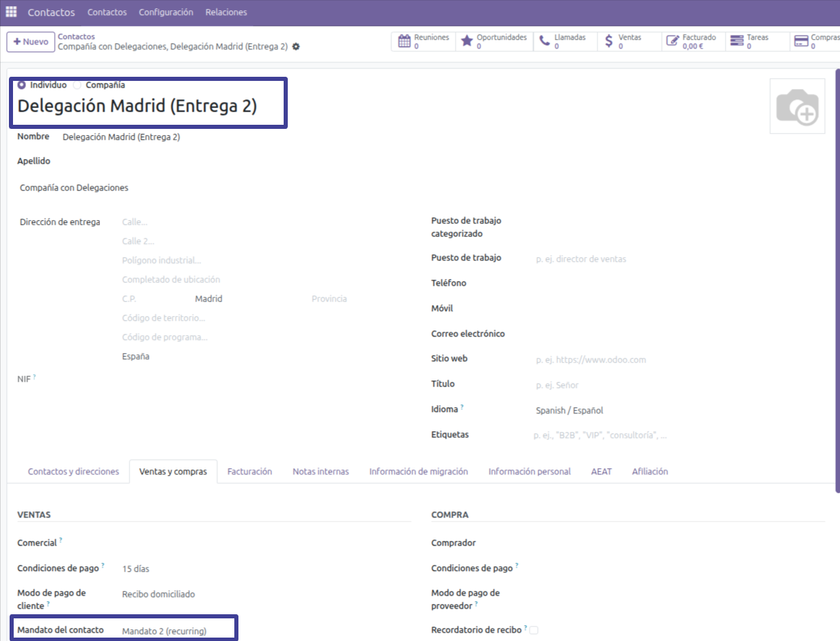Select the Individuo radio button

[22, 85]
